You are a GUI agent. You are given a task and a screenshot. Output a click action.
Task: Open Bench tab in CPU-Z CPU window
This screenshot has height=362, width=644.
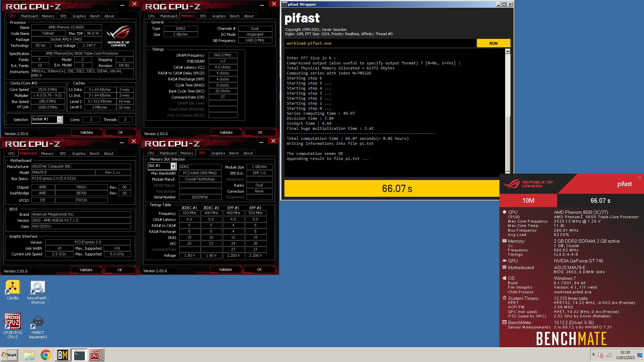coord(95,16)
